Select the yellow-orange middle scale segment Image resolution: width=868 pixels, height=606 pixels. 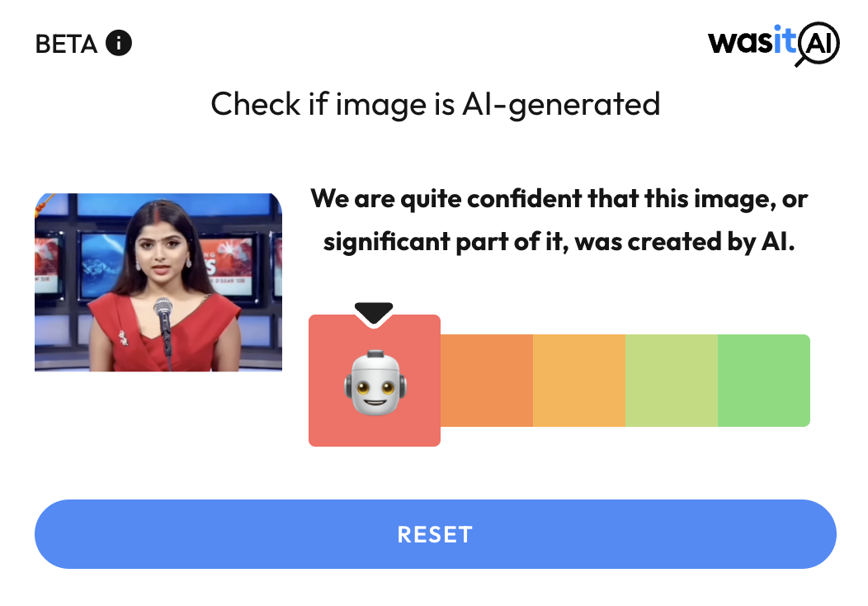tap(579, 380)
